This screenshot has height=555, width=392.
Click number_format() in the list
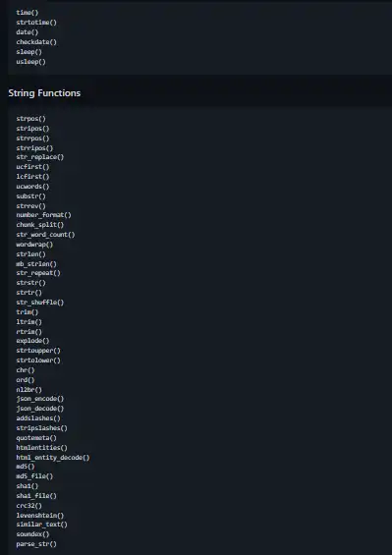[x=43, y=215]
